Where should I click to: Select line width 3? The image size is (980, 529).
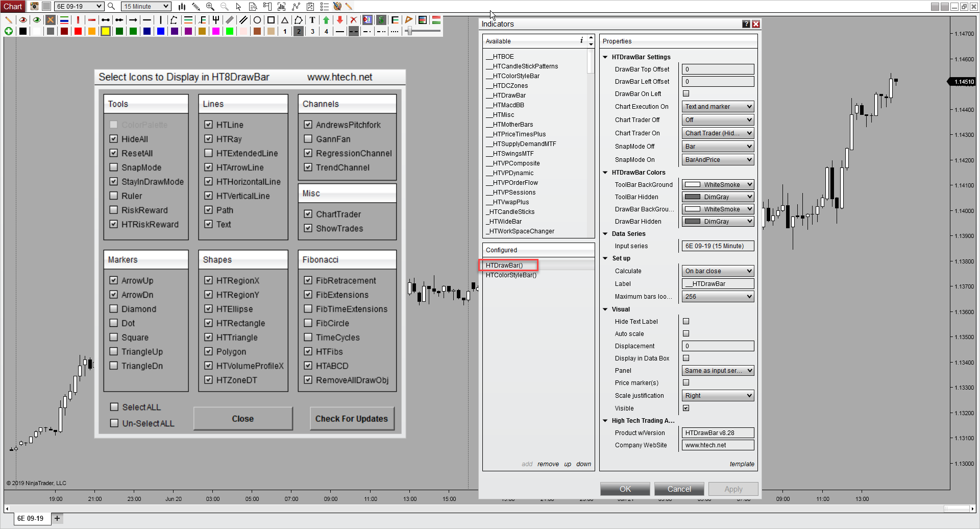tap(312, 31)
